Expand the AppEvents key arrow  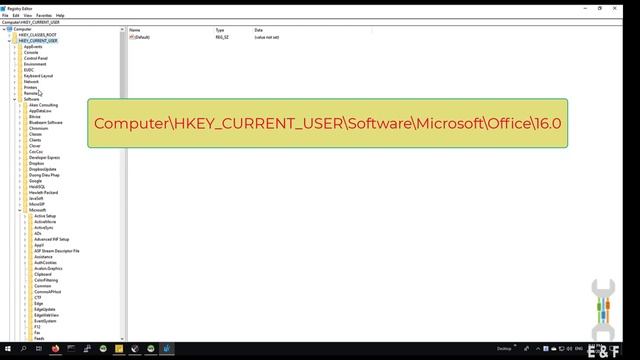pyautogui.click(x=15, y=47)
